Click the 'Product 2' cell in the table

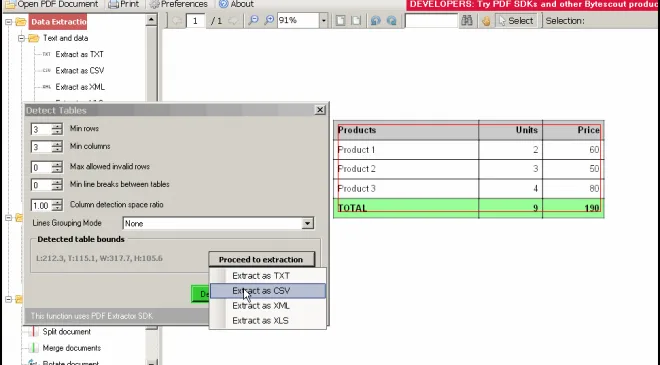pos(407,169)
